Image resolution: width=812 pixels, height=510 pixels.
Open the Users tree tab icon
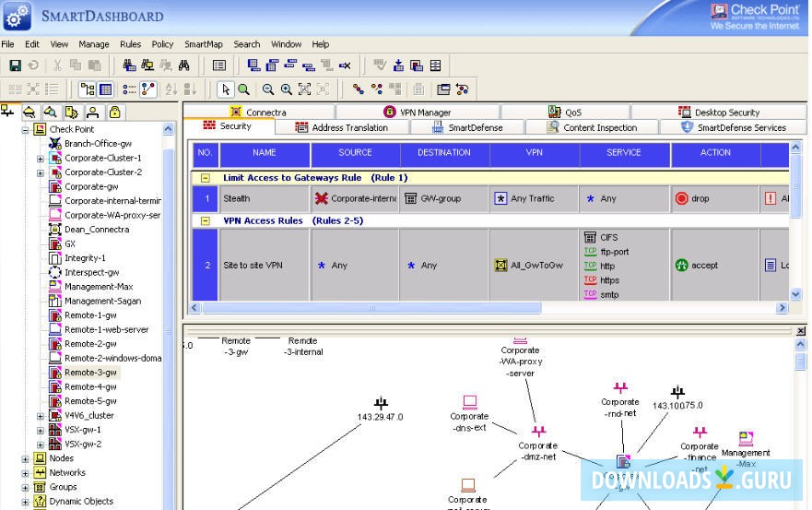(93, 112)
